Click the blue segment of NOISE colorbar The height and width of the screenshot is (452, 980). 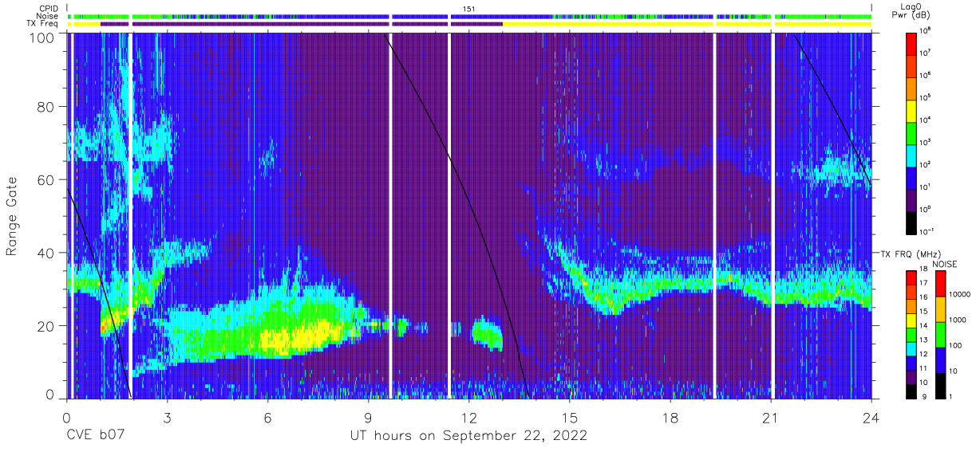pos(940,360)
